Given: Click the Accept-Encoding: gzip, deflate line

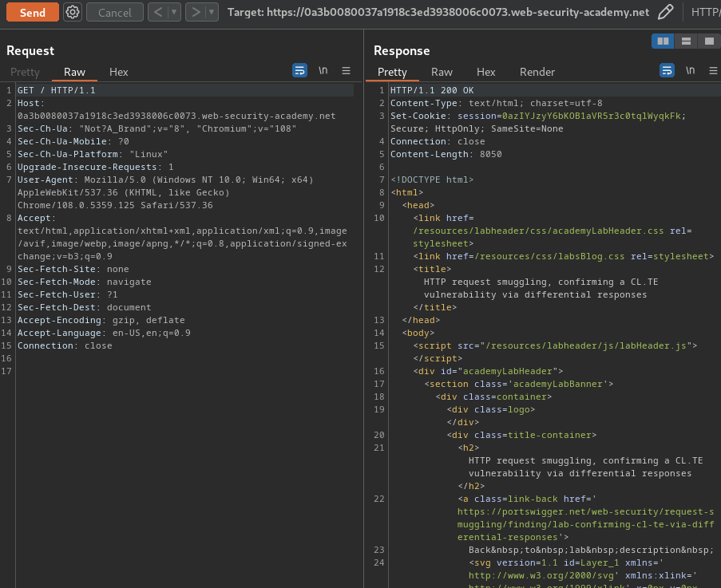Looking at the screenshot, I should tap(101, 320).
